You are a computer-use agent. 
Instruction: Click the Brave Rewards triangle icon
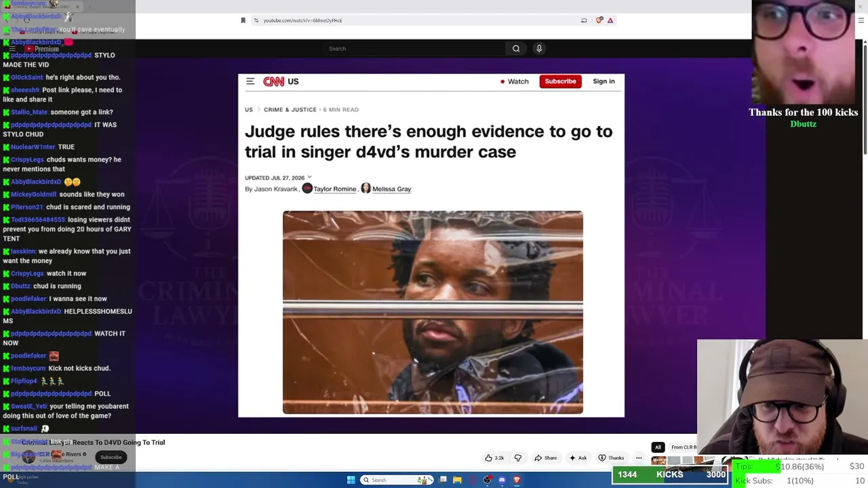610,20
